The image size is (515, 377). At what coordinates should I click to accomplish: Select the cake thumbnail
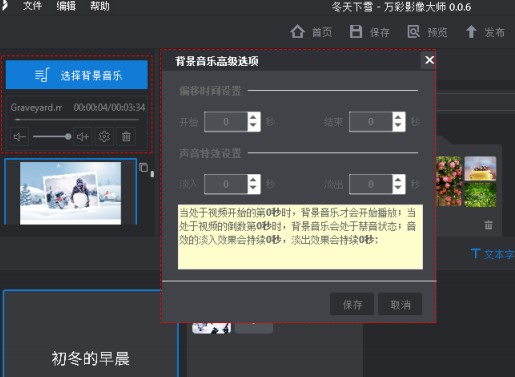[480, 168]
